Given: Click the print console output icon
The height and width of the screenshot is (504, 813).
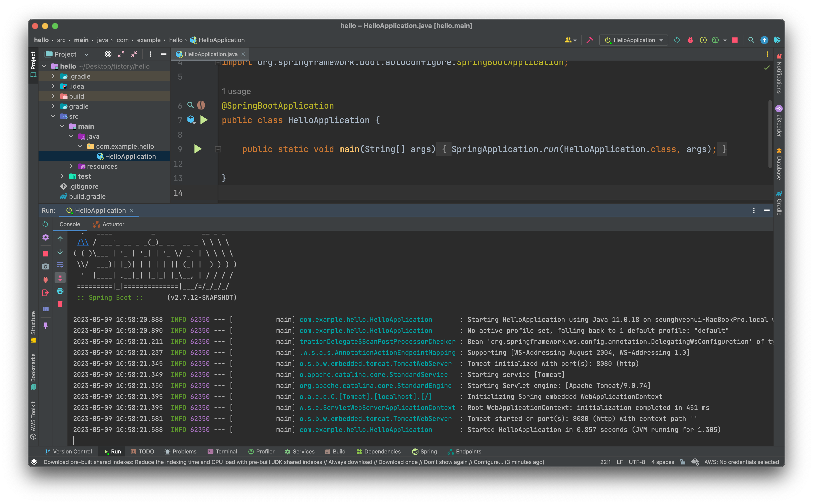Looking at the screenshot, I should click(60, 291).
